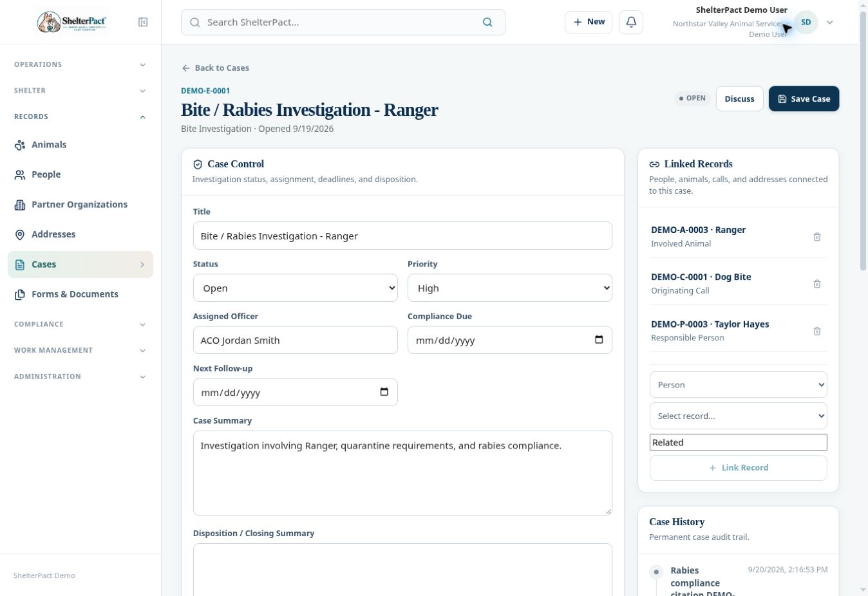
Task: Expand the Operations section
Action: 80,64
